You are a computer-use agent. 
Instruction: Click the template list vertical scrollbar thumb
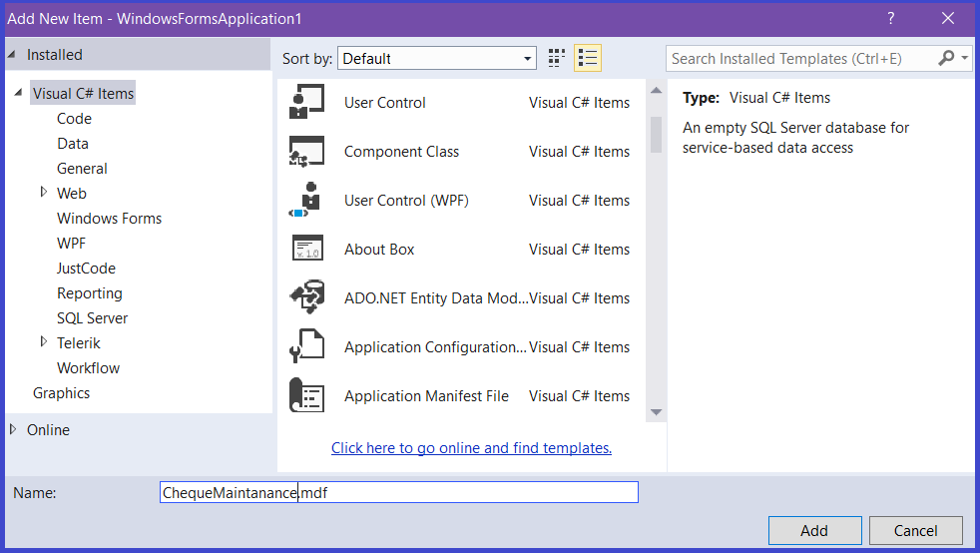[x=656, y=135]
